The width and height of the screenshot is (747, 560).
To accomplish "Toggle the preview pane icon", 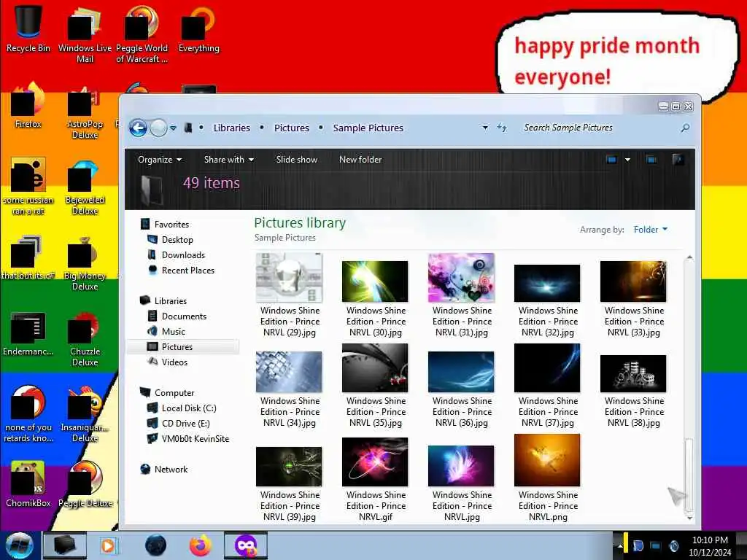I will (x=651, y=160).
